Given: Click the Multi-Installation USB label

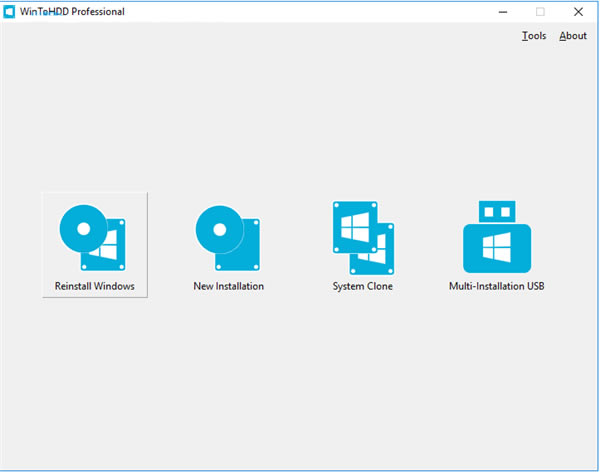Looking at the screenshot, I should (x=497, y=286).
